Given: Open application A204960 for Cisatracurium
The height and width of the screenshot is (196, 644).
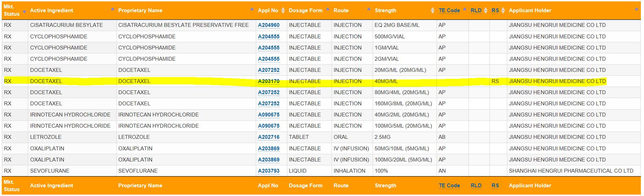Looking at the screenshot, I should pyautogui.click(x=268, y=25).
